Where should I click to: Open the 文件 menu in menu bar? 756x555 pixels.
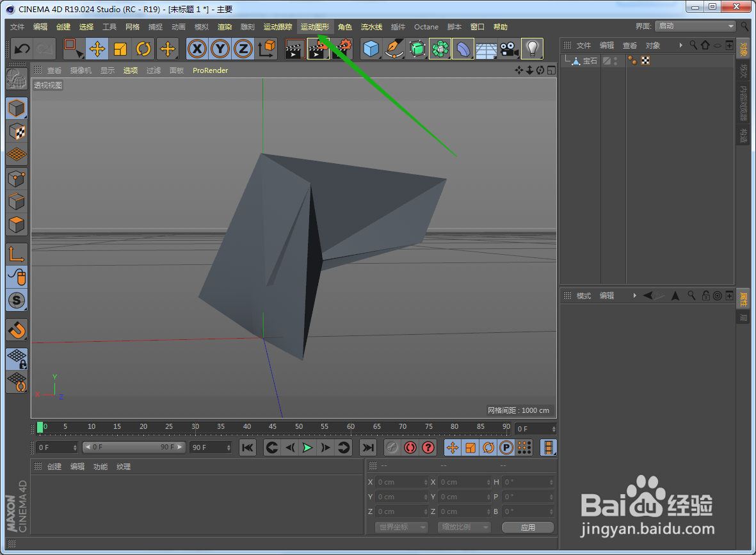[x=17, y=27]
